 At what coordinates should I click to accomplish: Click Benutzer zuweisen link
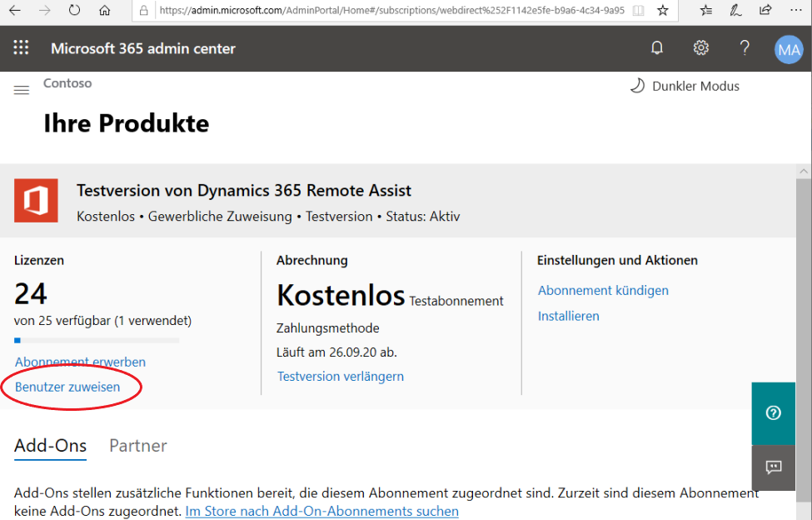(x=67, y=387)
